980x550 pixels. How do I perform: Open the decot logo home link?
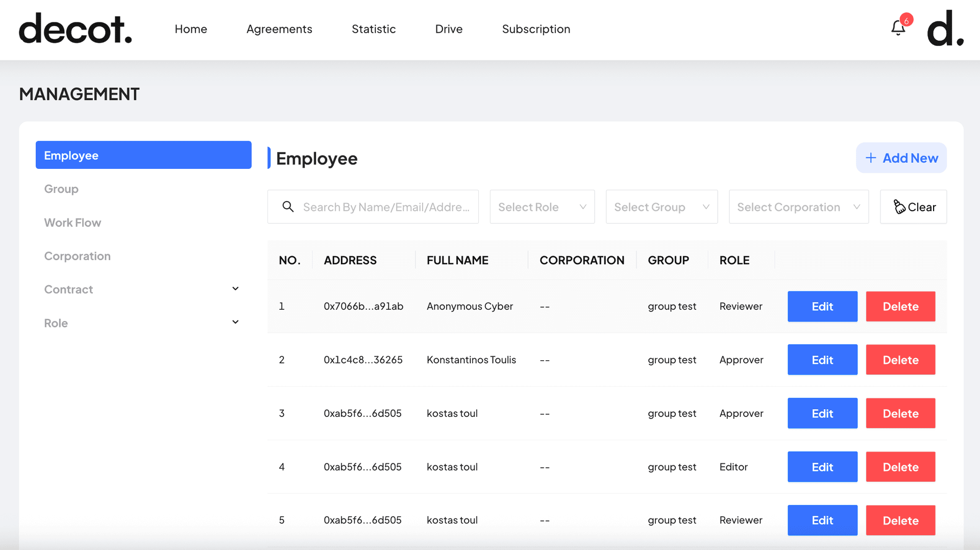[x=76, y=29]
